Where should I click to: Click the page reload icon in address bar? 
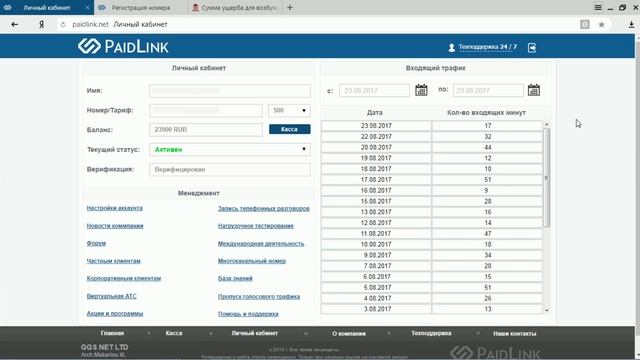point(63,24)
